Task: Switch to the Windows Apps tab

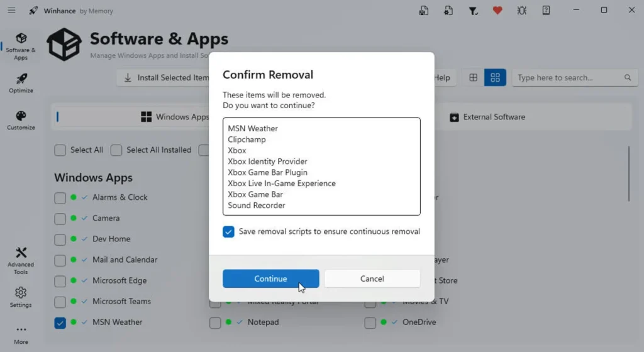Action: pos(175,117)
